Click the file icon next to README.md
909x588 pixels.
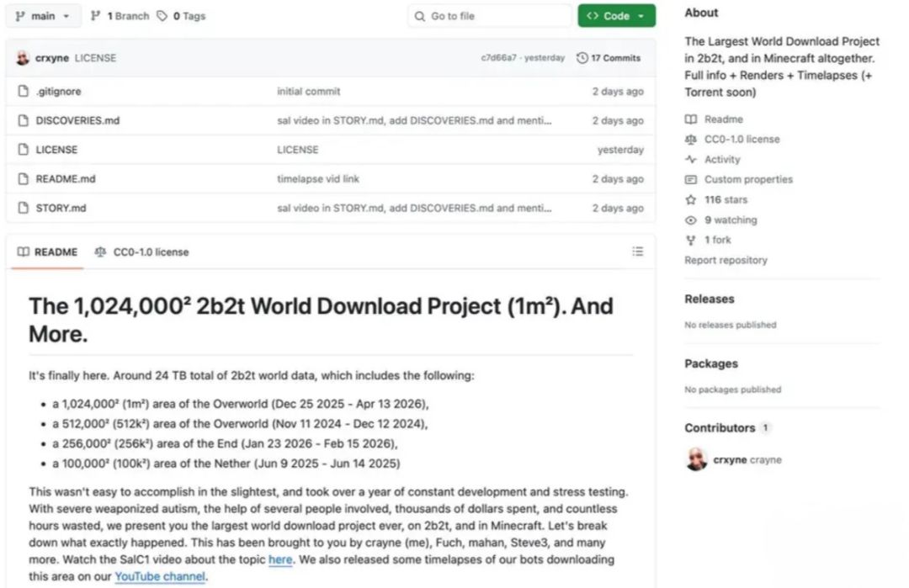(24, 178)
